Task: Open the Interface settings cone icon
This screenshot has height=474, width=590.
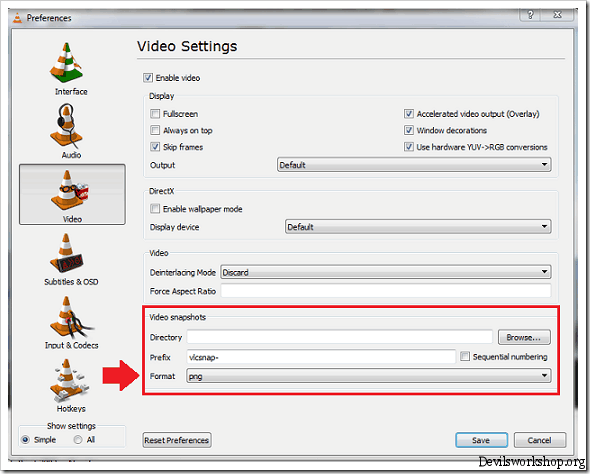Action: (67, 62)
